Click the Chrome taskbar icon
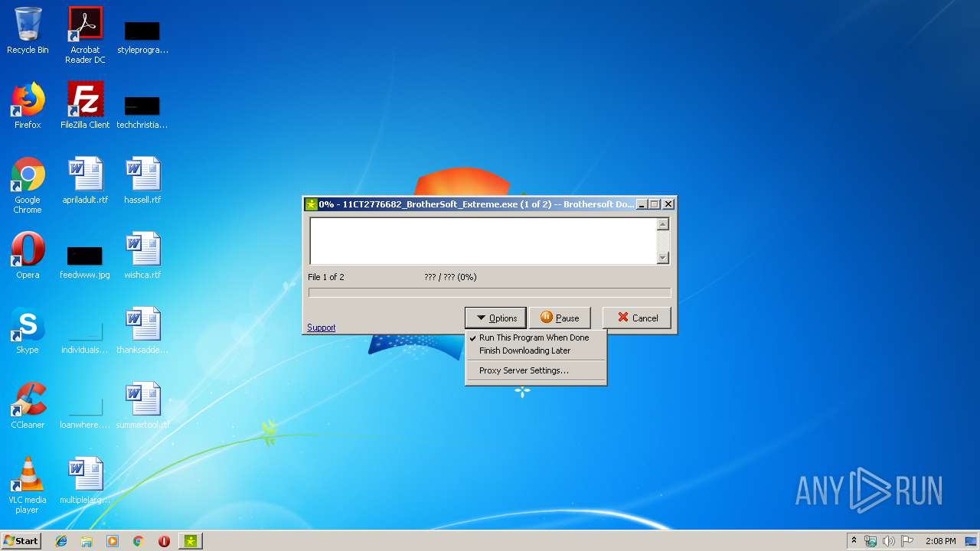Image resolution: width=980 pixels, height=551 pixels. 138,541
